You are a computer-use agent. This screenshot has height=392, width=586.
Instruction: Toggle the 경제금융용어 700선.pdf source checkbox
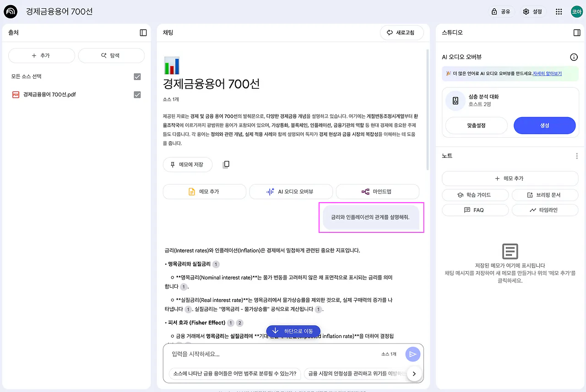tap(137, 95)
